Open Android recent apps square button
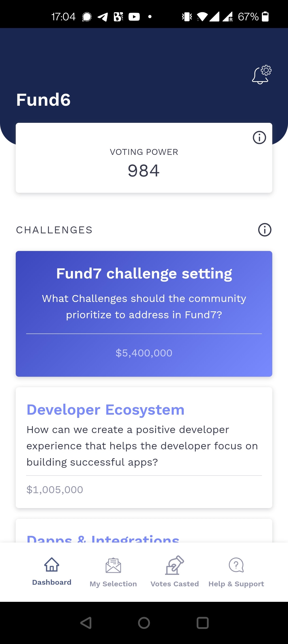The height and width of the screenshot is (644, 288). click(x=203, y=623)
